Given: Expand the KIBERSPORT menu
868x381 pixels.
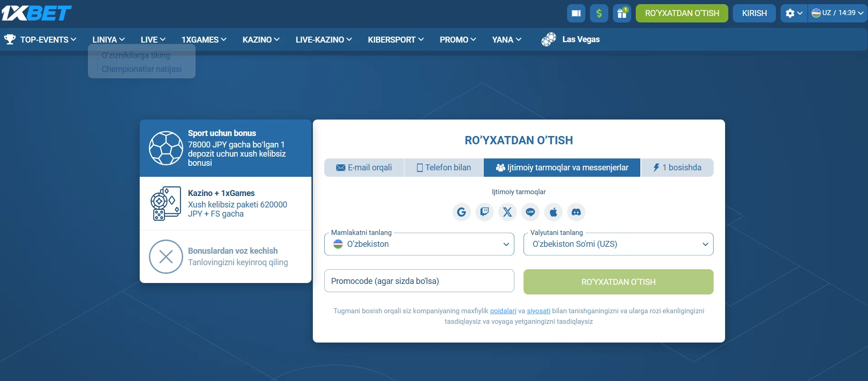Looking at the screenshot, I should [x=396, y=40].
